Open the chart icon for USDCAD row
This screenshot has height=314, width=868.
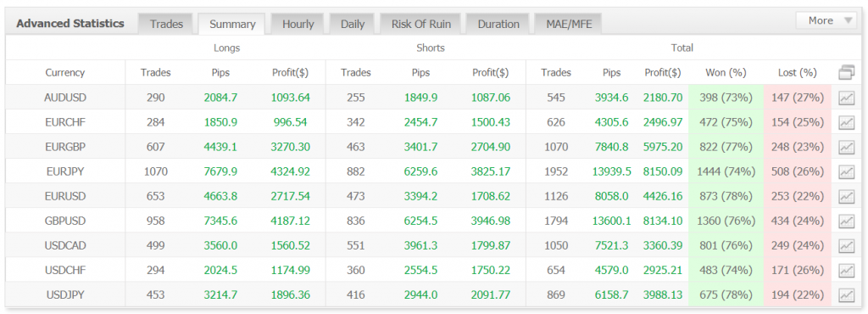tap(846, 246)
